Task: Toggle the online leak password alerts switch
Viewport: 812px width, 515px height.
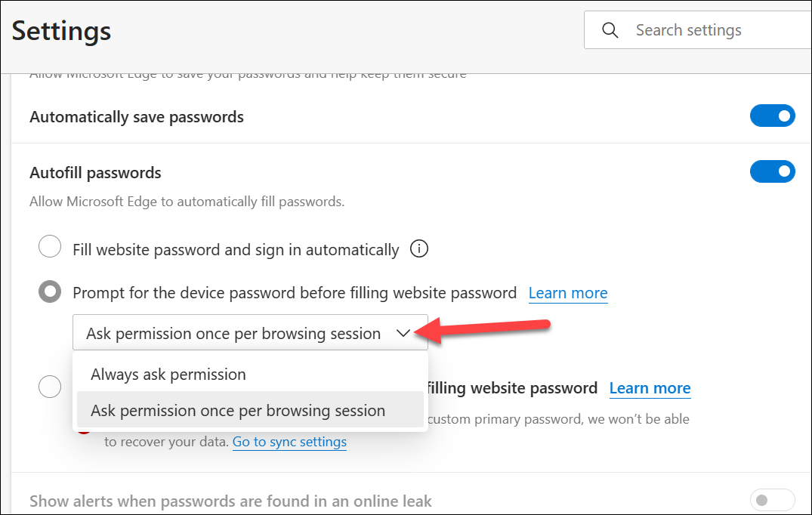Action: tap(772, 500)
